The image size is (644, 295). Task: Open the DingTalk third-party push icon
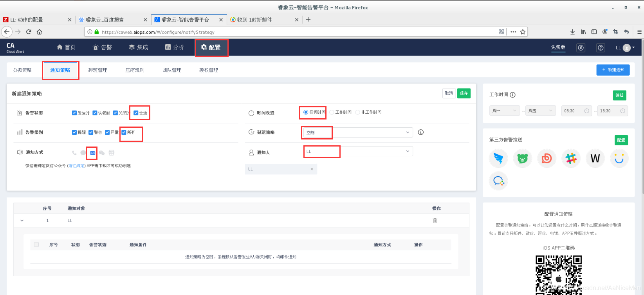(x=498, y=159)
